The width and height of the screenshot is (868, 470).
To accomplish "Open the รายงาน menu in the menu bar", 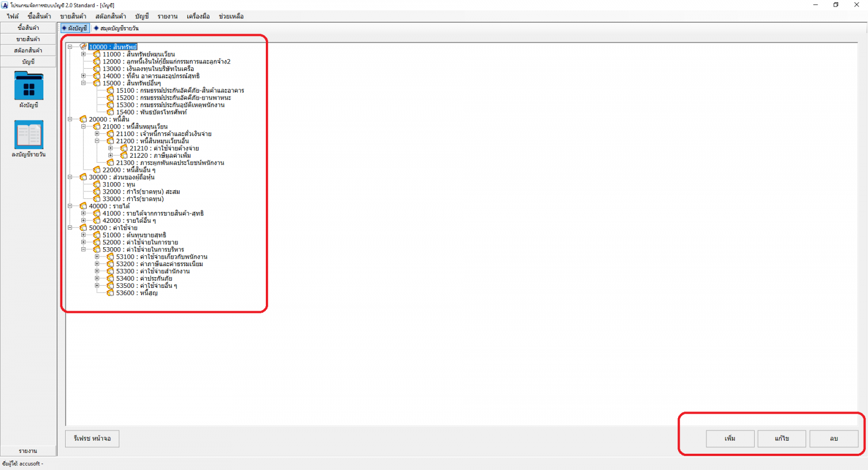I will (x=168, y=16).
